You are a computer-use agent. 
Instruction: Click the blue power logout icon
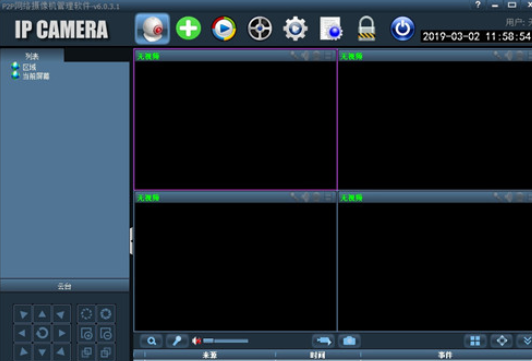coord(402,29)
